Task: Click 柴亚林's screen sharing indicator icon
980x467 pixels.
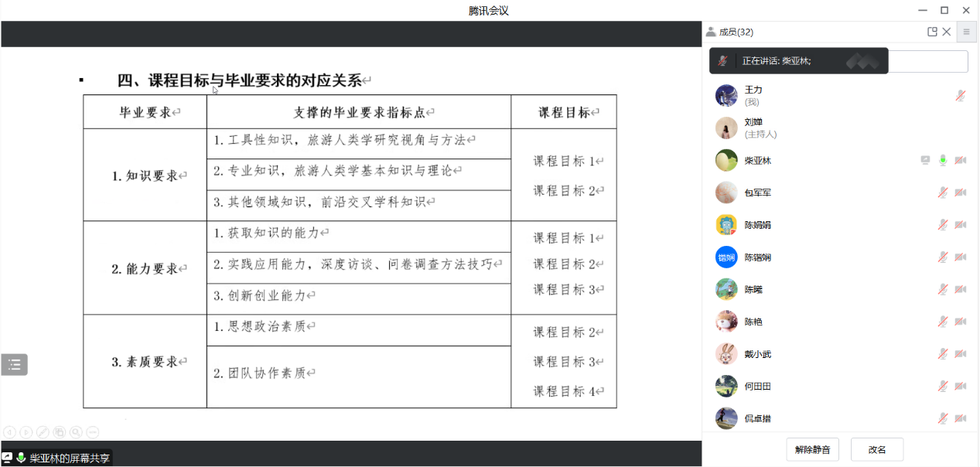Action: pyautogui.click(x=925, y=160)
